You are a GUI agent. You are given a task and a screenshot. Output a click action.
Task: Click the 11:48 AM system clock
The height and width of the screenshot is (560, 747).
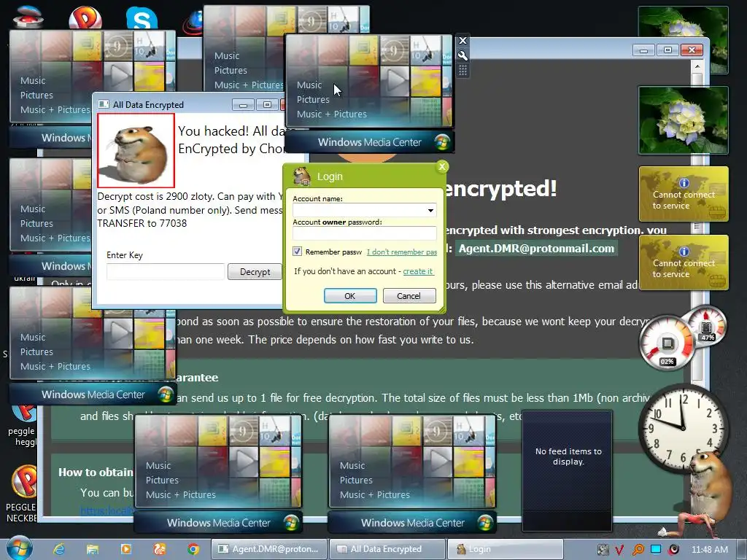709,550
